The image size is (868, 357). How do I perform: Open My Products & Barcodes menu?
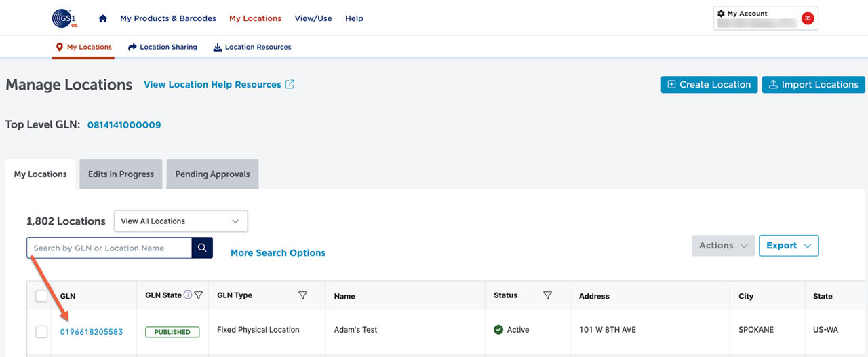168,18
